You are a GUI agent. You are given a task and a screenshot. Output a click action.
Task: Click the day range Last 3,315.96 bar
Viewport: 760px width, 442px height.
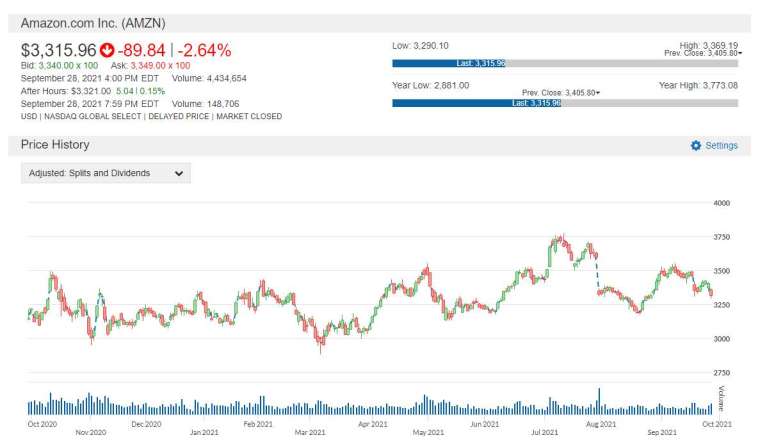(x=449, y=63)
